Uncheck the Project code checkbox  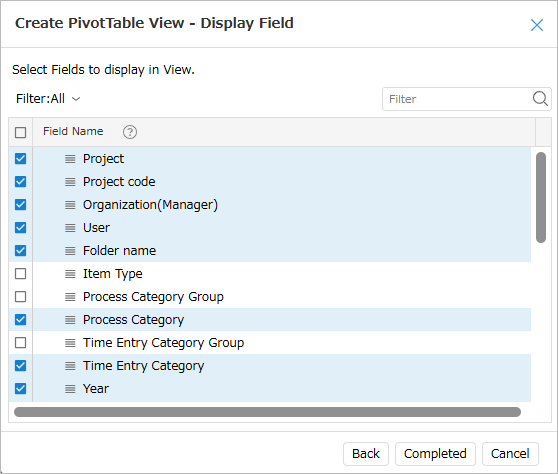[x=21, y=181]
